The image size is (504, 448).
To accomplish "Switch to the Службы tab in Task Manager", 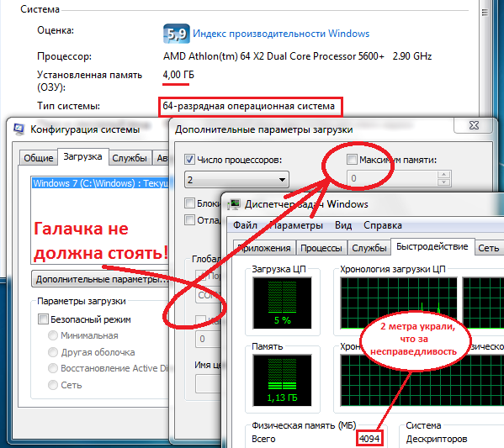I will point(369,248).
